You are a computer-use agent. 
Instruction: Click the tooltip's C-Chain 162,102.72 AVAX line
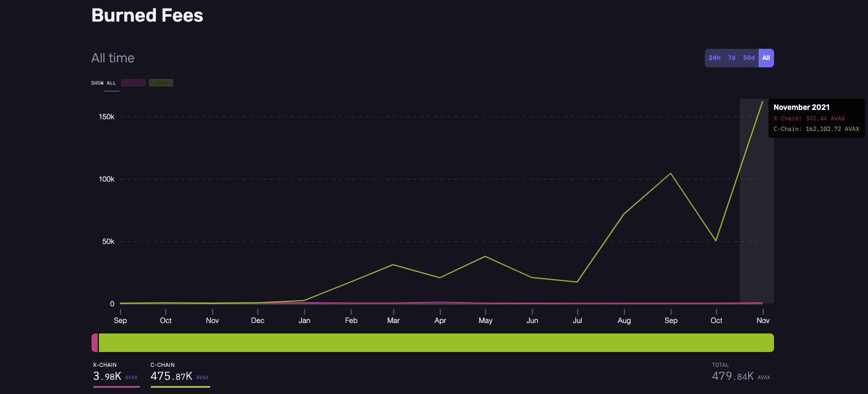[816, 129]
